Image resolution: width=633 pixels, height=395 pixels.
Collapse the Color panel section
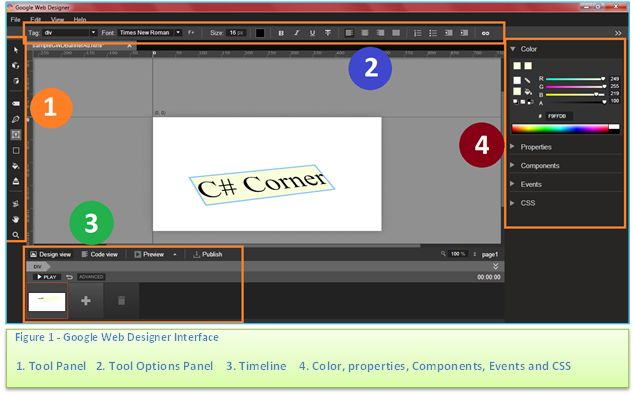513,49
